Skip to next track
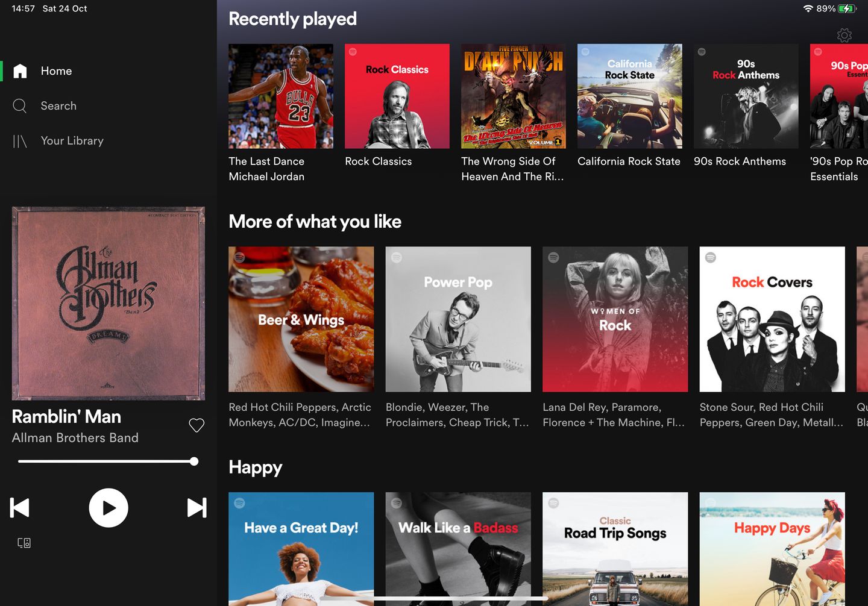Image resolution: width=868 pixels, height=606 pixels. (x=197, y=508)
